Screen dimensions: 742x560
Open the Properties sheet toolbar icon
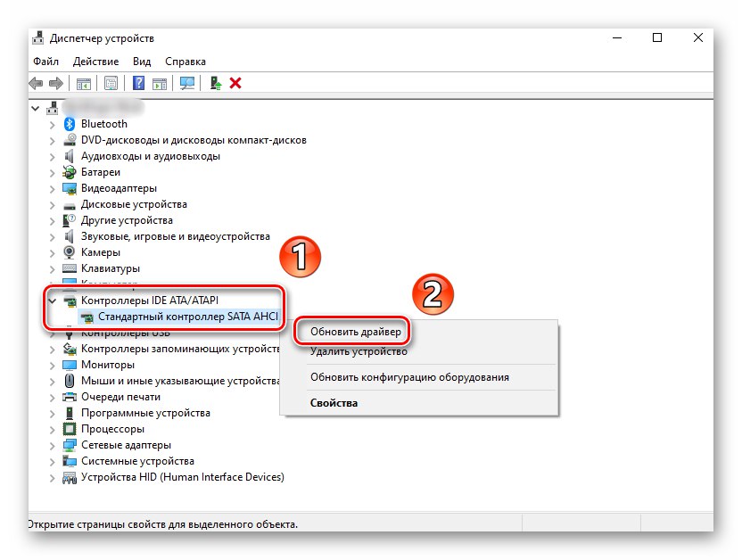tap(111, 84)
